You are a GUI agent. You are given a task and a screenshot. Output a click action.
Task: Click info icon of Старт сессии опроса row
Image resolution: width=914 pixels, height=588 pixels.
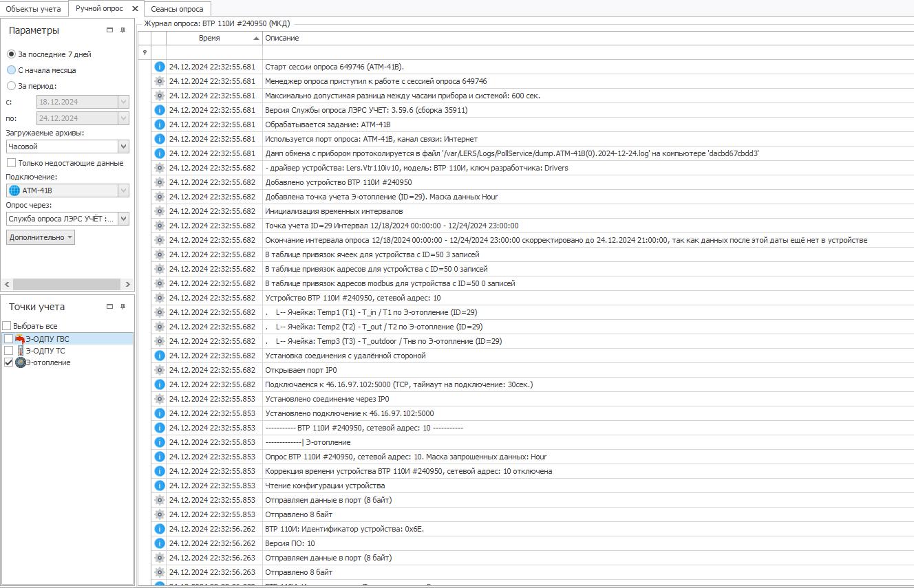(160, 67)
